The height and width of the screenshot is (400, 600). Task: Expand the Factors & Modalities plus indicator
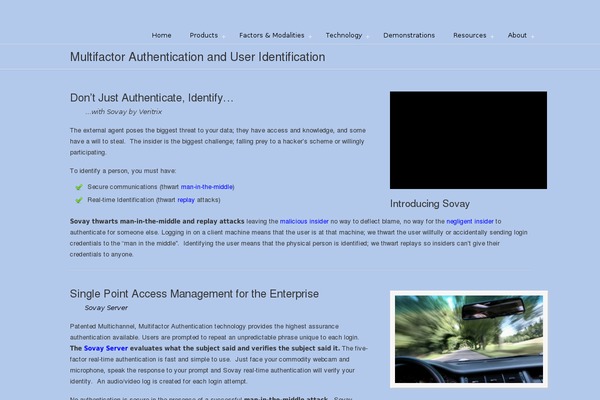click(x=310, y=37)
